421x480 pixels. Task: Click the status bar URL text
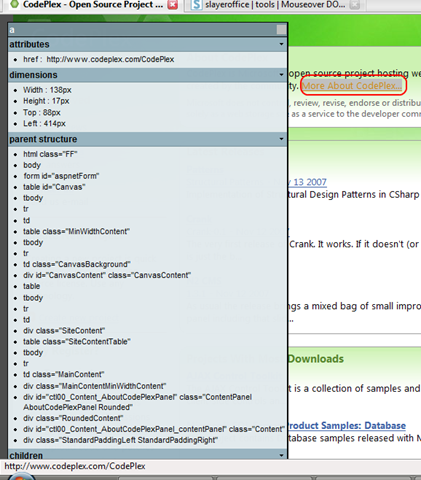tap(75, 466)
